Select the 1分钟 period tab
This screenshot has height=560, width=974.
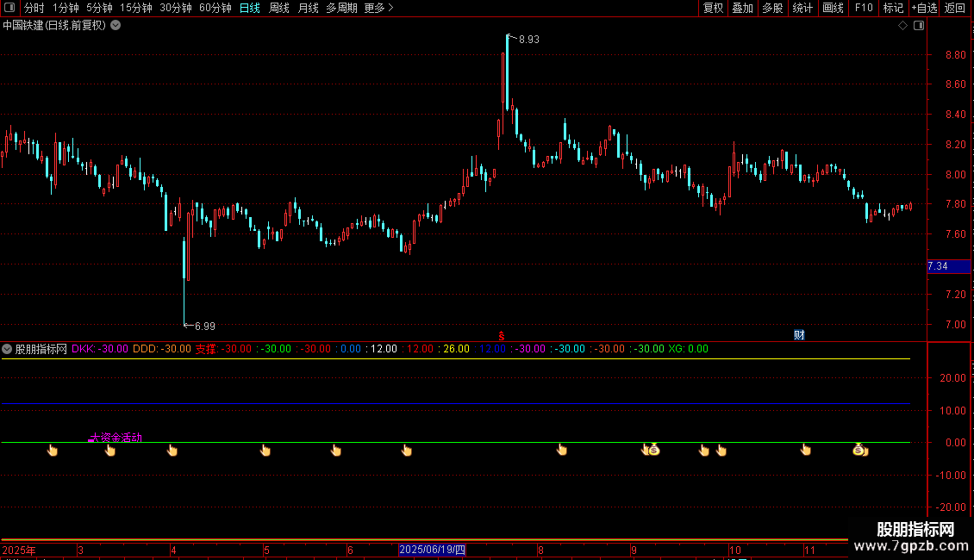pos(66,8)
